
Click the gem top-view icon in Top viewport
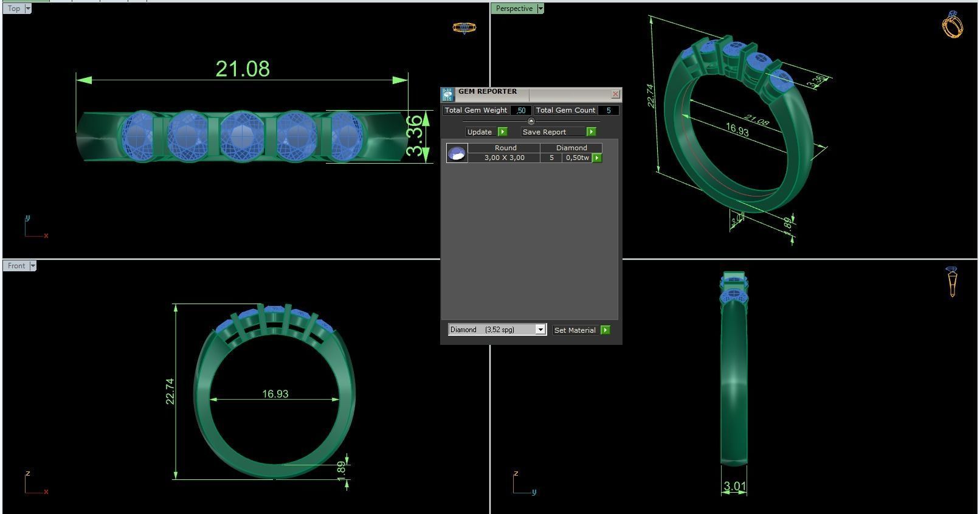click(x=464, y=27)
